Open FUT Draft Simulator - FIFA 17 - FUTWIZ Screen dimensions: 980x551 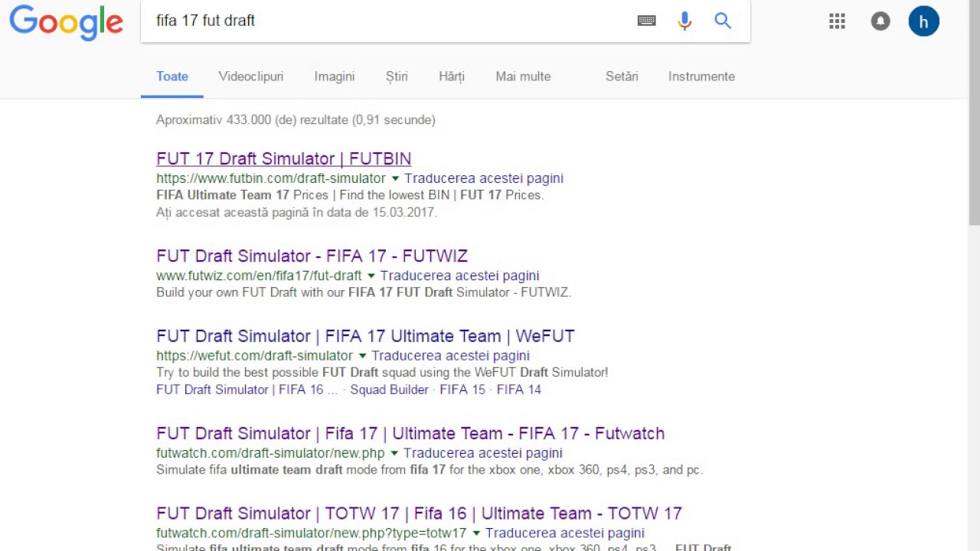312,256
